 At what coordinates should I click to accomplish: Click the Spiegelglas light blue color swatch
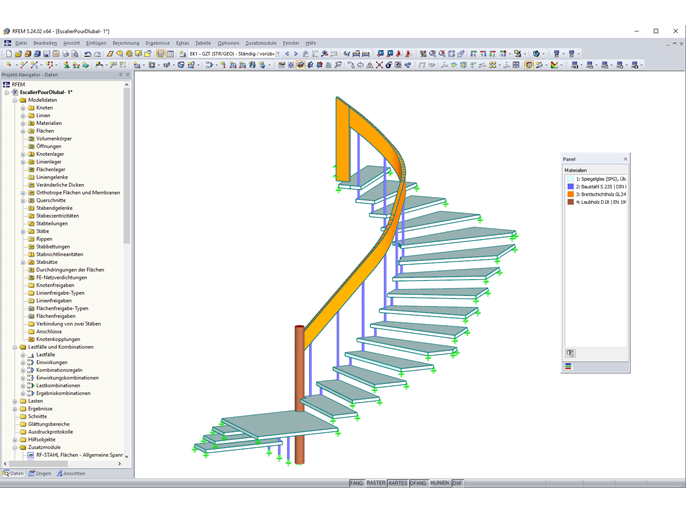(570, 179)
